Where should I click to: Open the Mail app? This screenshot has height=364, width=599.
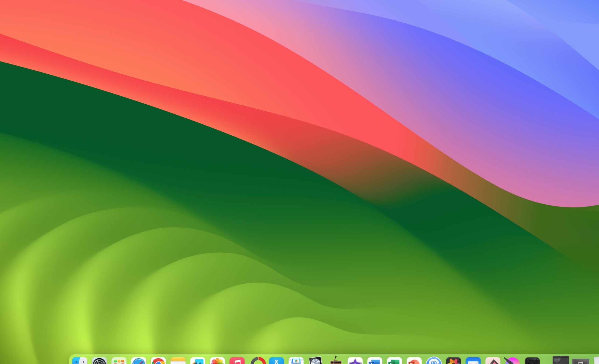(473, 361)
